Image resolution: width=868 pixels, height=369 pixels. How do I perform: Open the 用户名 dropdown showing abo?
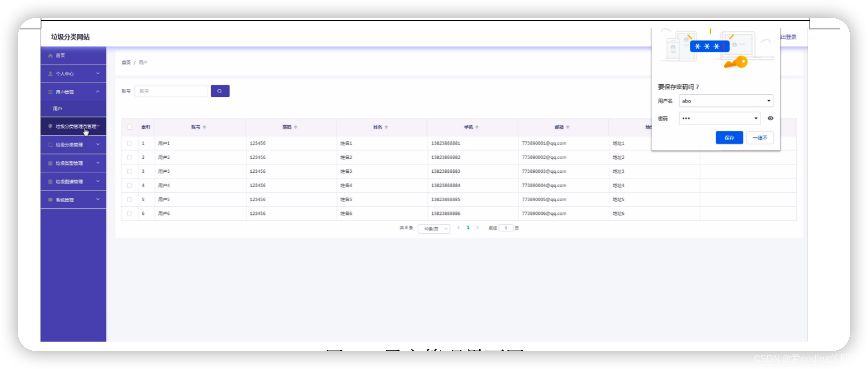point(726,101)
